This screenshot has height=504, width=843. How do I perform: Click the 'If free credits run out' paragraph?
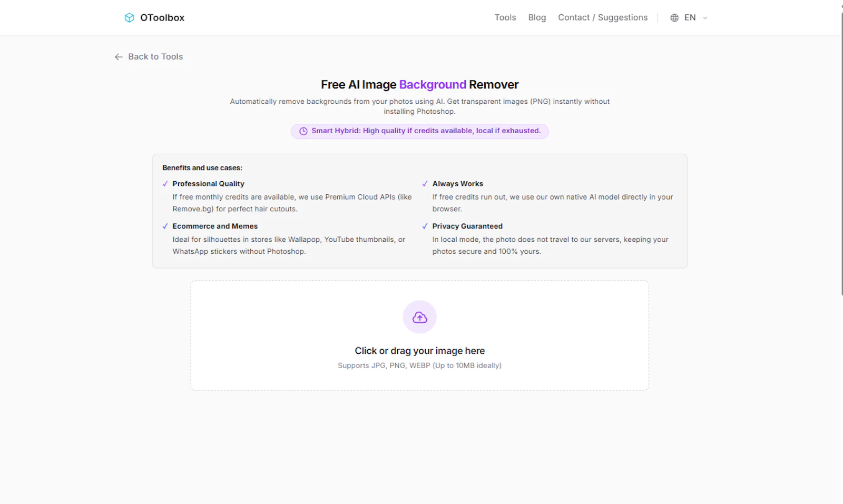(553, 203)
